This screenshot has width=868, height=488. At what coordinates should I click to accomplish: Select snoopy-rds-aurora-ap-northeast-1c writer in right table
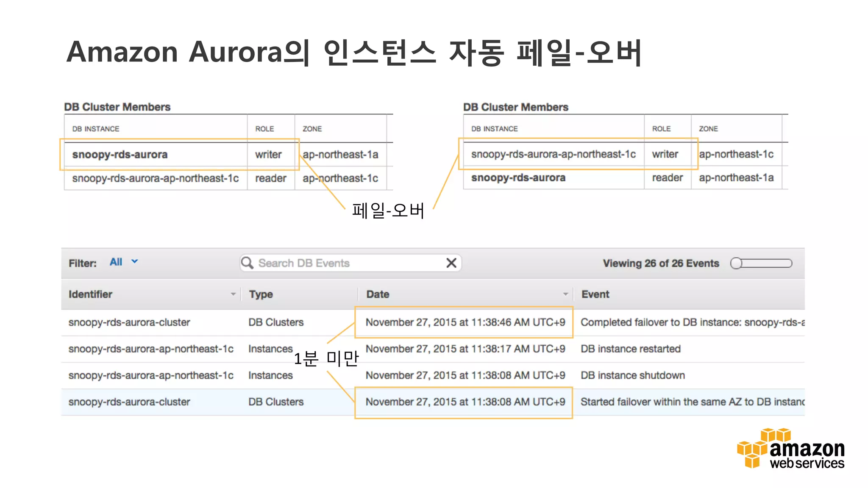click(x=553, y=154)
